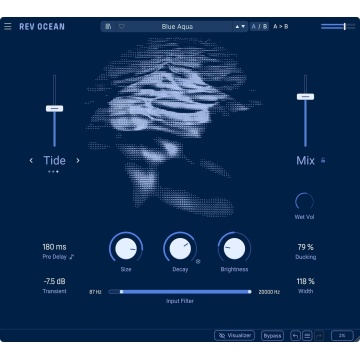
Task: Select the next preset arrow
Action: click(x=243, y=27)
